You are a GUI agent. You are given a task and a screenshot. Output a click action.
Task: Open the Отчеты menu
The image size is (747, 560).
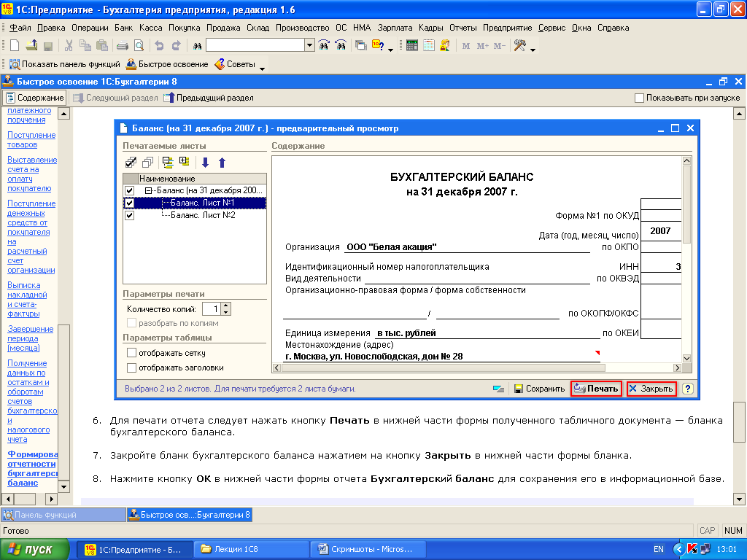click(463, 28)
